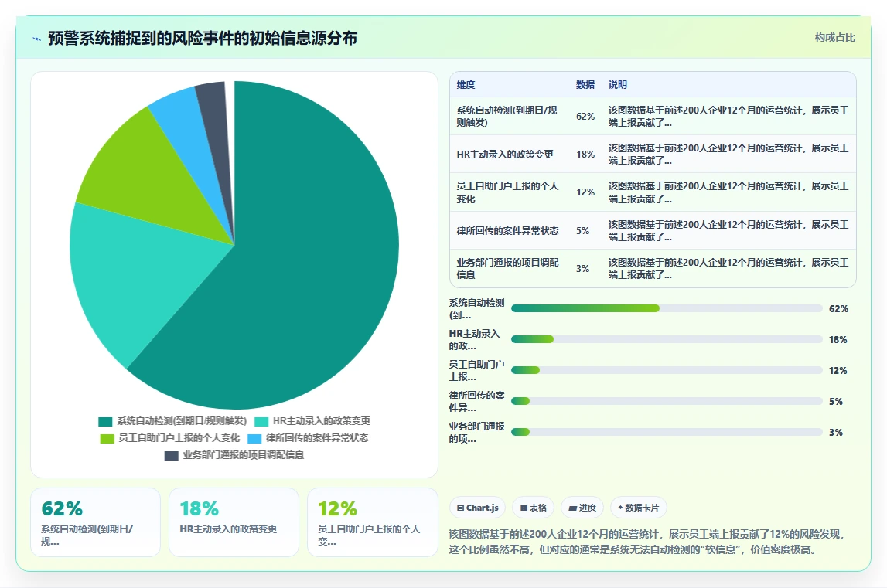Open the 18% HR主动录入 data card
Screen dimensions: 887x588
coord(234,522)
